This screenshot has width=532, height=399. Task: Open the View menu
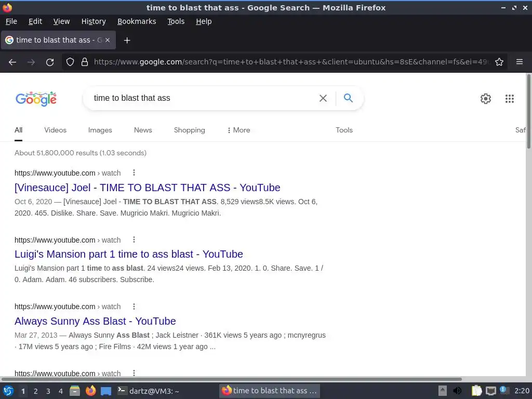tap(61, 21)
